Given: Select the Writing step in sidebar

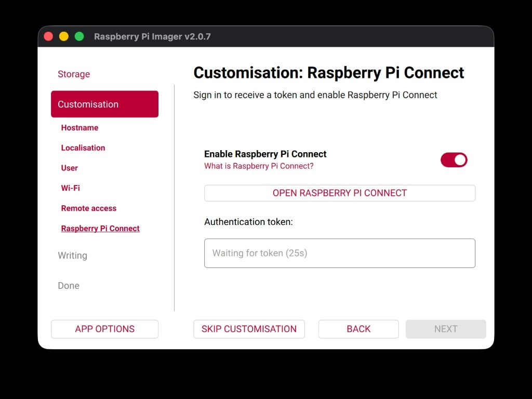Looking at the screenshot, I should 73,256.
